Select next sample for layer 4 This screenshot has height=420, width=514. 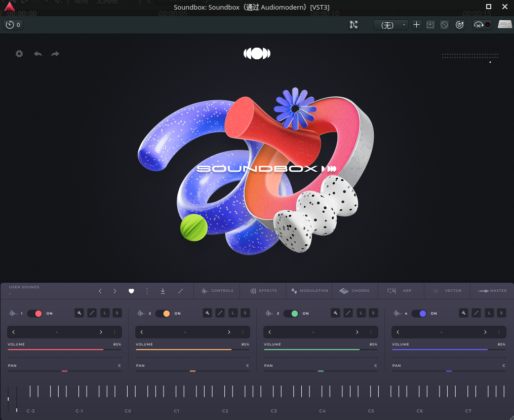point(485,332)
